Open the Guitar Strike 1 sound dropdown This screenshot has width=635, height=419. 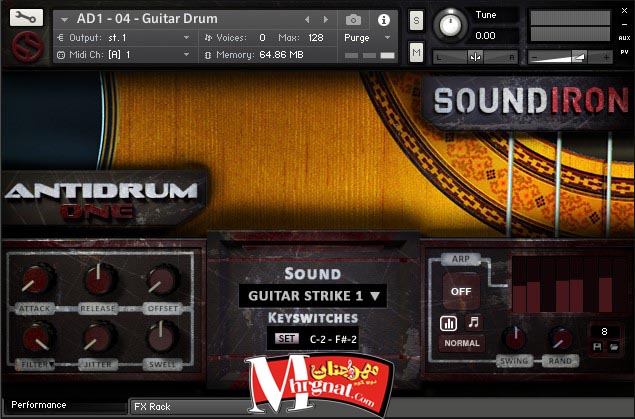[x=313, y=296]
